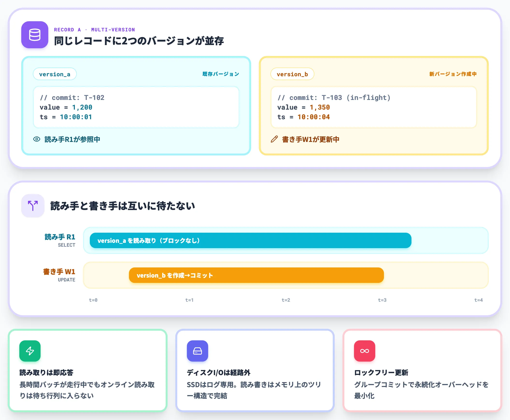The height and width of the screenshot is (420, 510).
Task: Click description starting SSDはログ専用
Action: [x=254, y=390]
